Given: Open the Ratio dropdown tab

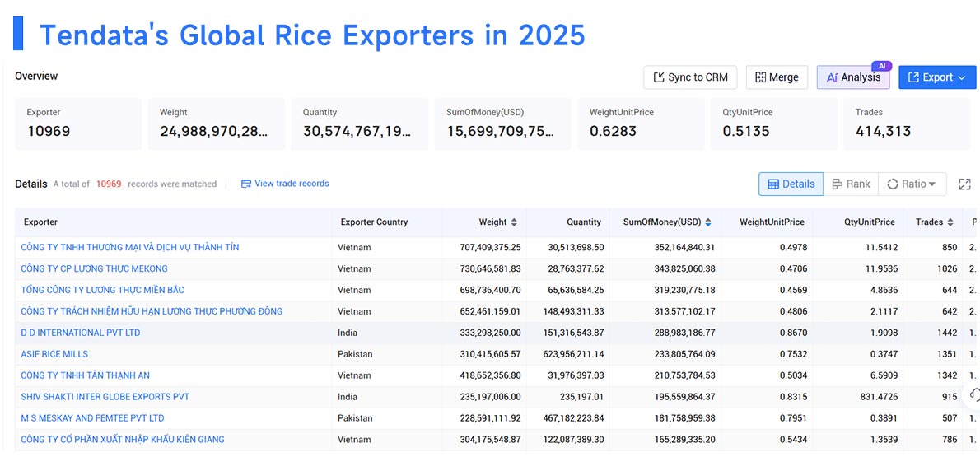Looking at the screenshot, I should [x=912, y=184].
